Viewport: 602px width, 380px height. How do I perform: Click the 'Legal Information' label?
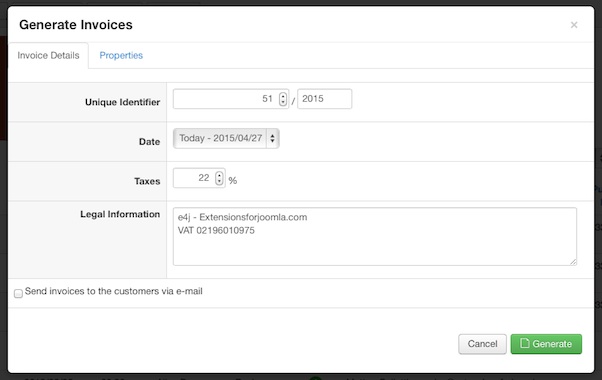120,214
